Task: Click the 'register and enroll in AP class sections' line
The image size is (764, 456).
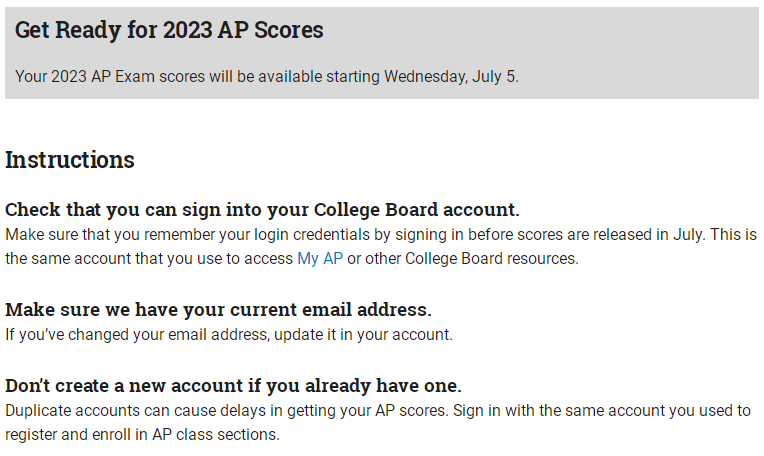Action: (142, 435)
